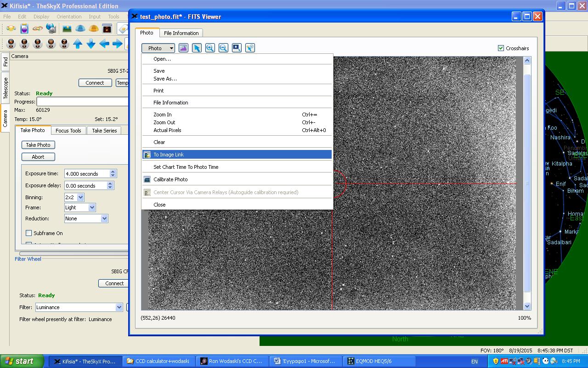Image resolution: width=588 pixels, height=368 pixels.
Task: Switch to Focus Tools tab
Action: [68, 131]
